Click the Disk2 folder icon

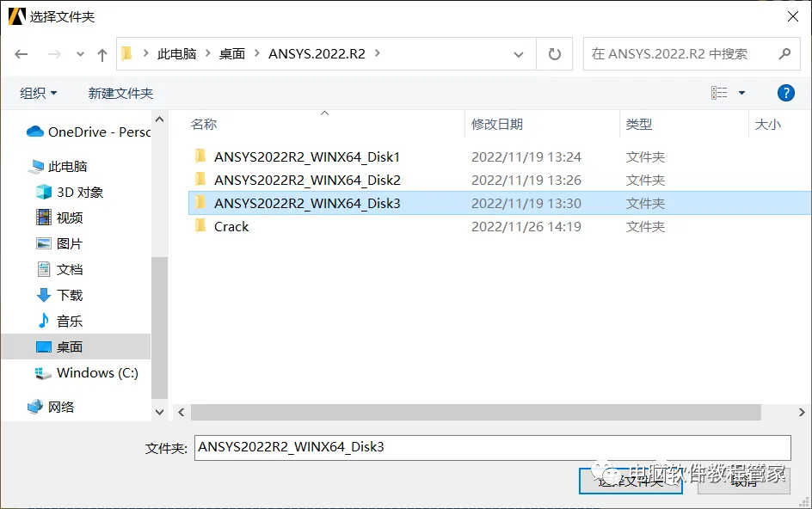pyautogui.click(x=200, y=179)
